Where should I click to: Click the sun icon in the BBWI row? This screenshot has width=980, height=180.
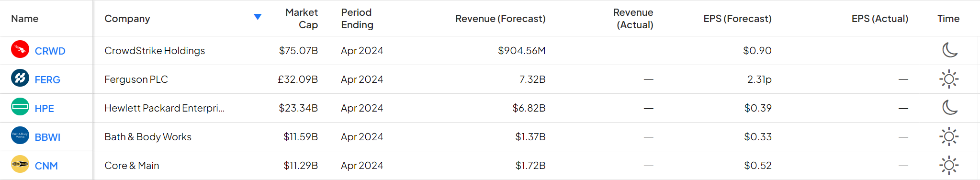click(949, 136)
